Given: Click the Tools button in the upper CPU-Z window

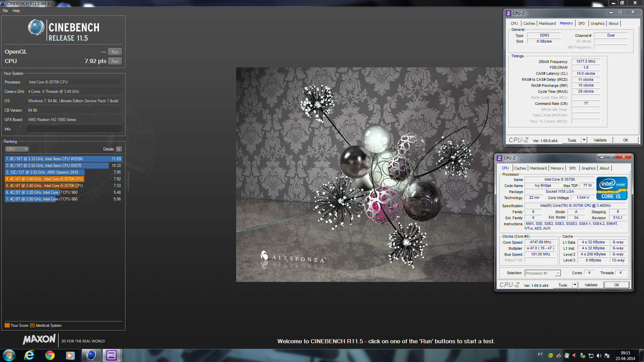Looking at the screenshot, I should 572,140.
